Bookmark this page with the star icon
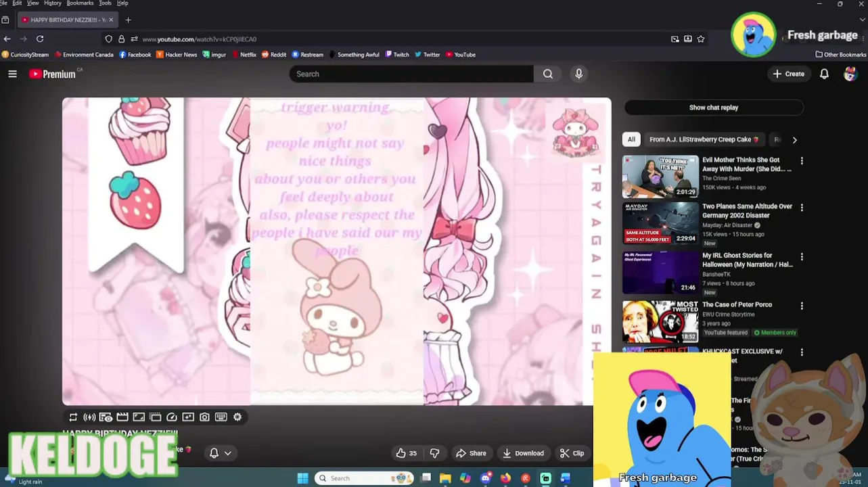Screen dimensions: 868x487 (701, 39)
